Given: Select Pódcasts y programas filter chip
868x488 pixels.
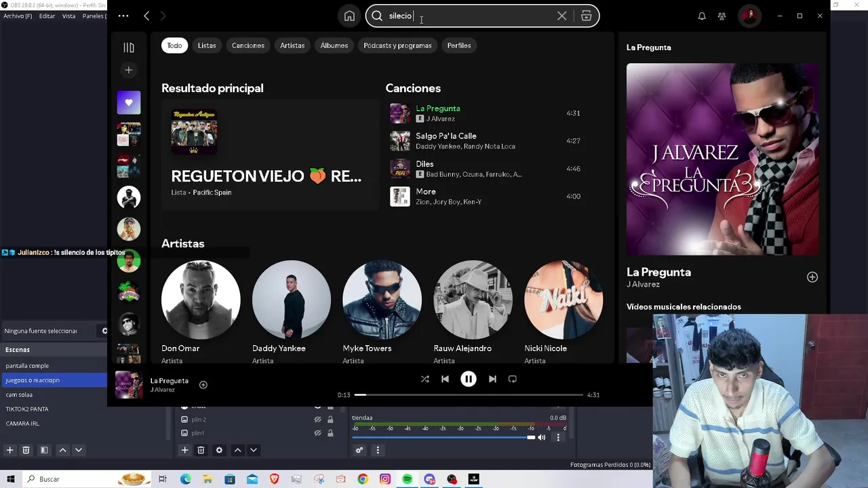Looking at the screenshot, I should tap(397, 45).
